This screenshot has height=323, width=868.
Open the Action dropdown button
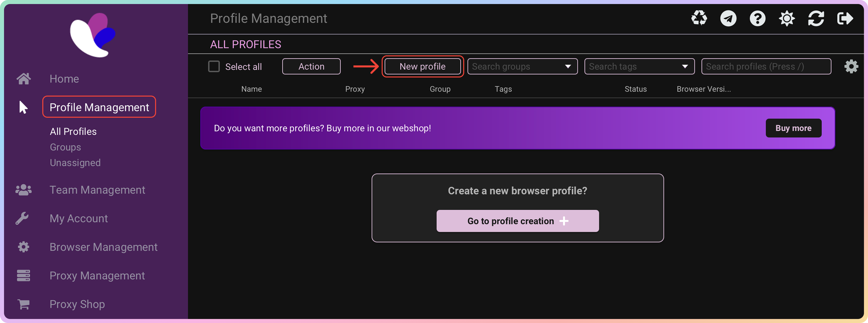pyautogui.click(x=311, y=66)
